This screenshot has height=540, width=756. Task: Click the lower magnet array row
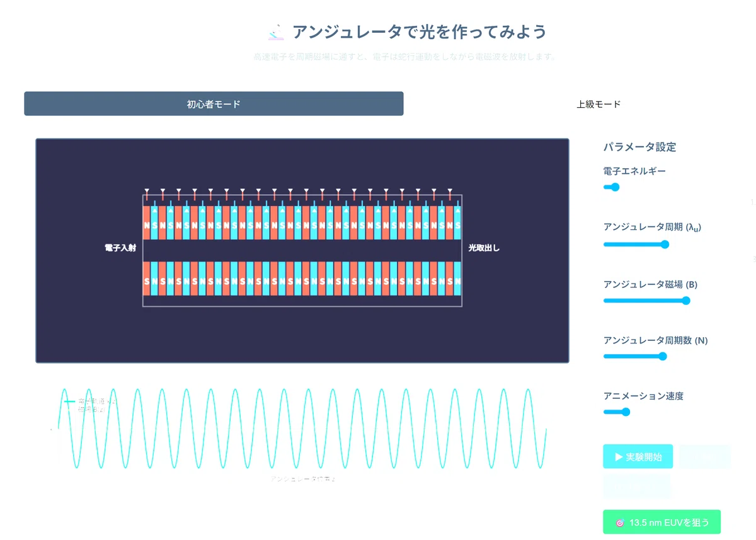[302, 279]
